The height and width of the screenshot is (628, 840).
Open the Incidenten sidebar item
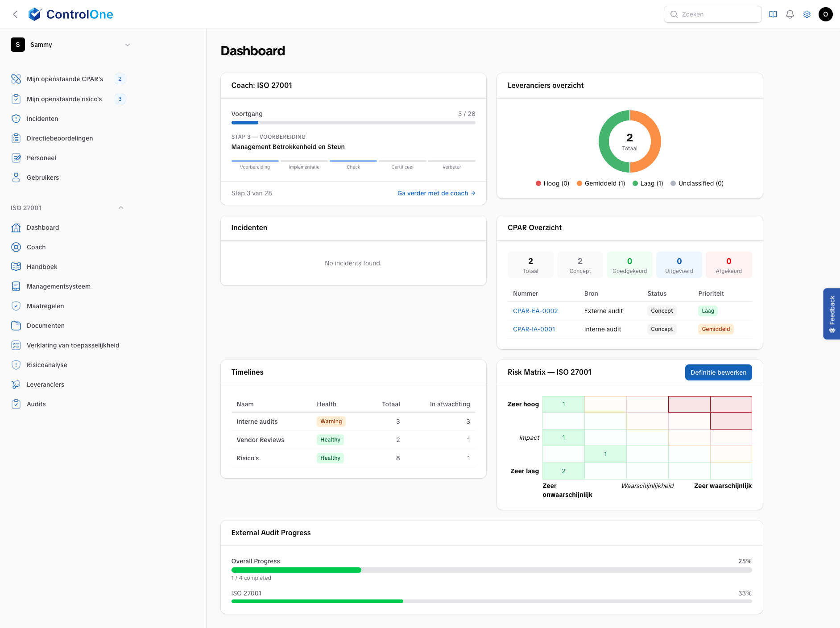coord(42,119)
